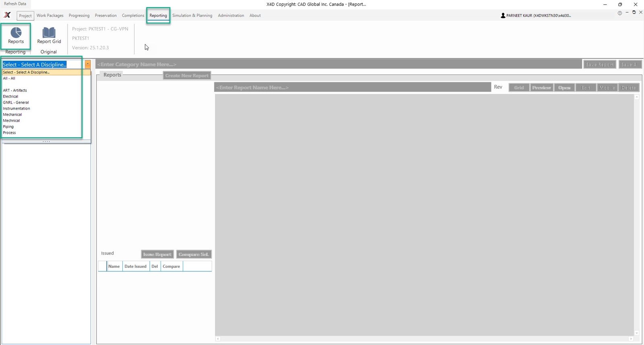Screen dimensions: 644x345
Task: Click the report name input field
Action: (x=352, y=87)
